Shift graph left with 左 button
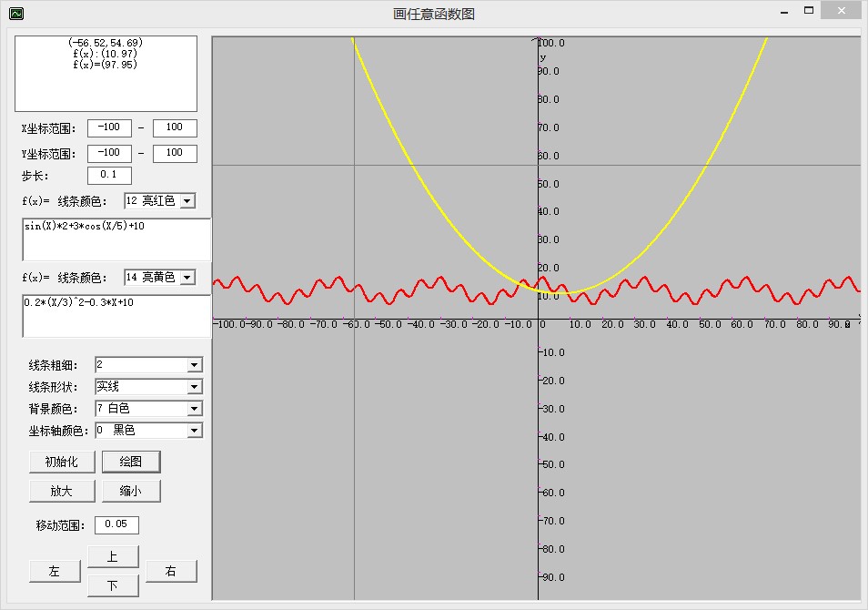The width and height of the screenshot is (868, 610). click(55, 571)
